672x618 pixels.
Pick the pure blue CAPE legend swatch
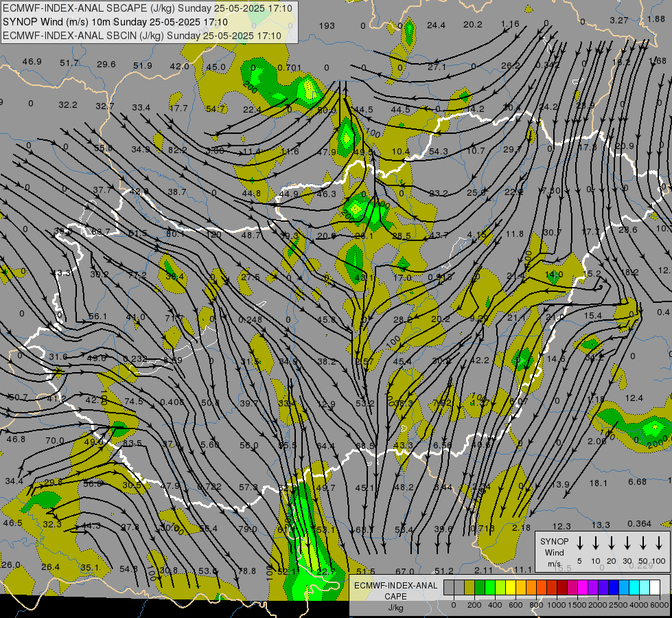click(x=613, y=587)
